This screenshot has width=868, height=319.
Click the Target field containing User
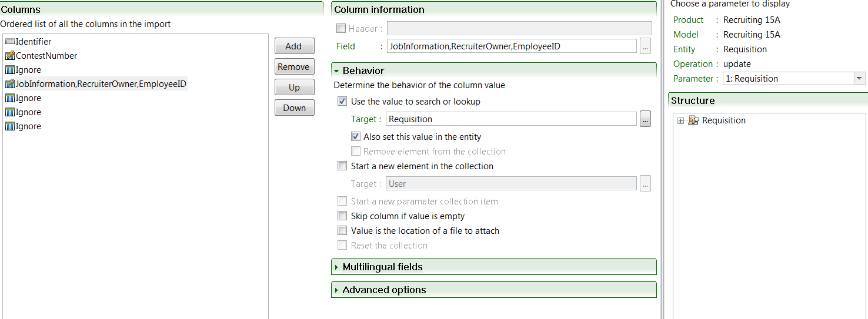coord(512,184)
